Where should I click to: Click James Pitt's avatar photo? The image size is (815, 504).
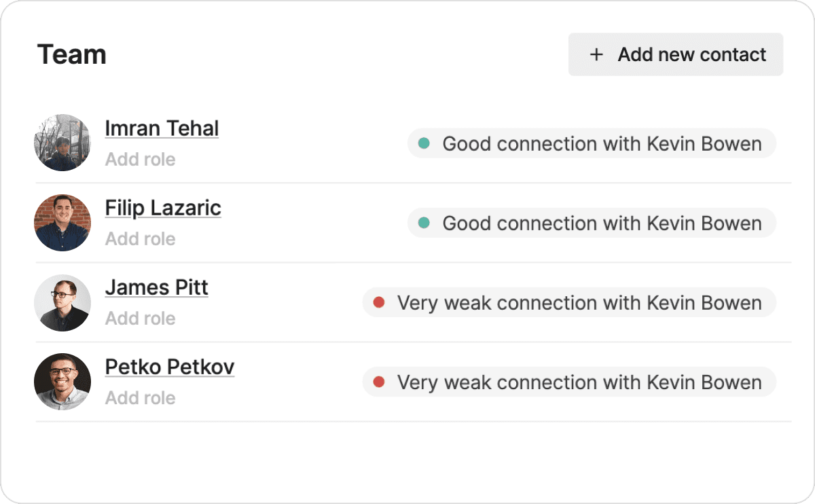62,302
